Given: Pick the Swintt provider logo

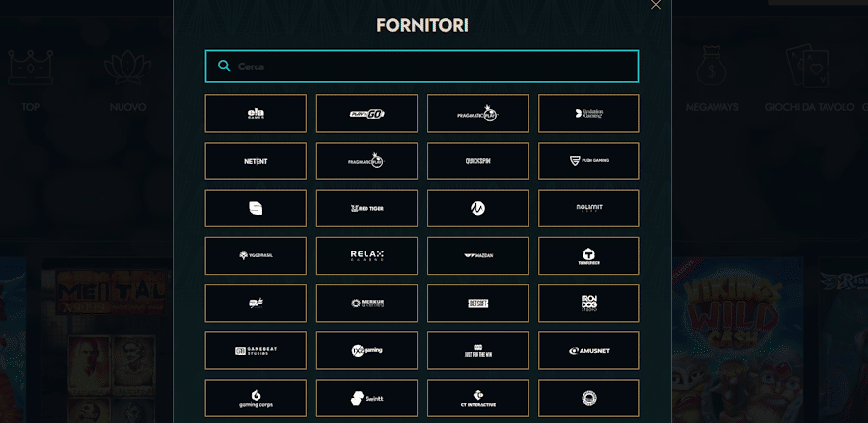Looking at the screenshot, I should [x=367, y=398].
